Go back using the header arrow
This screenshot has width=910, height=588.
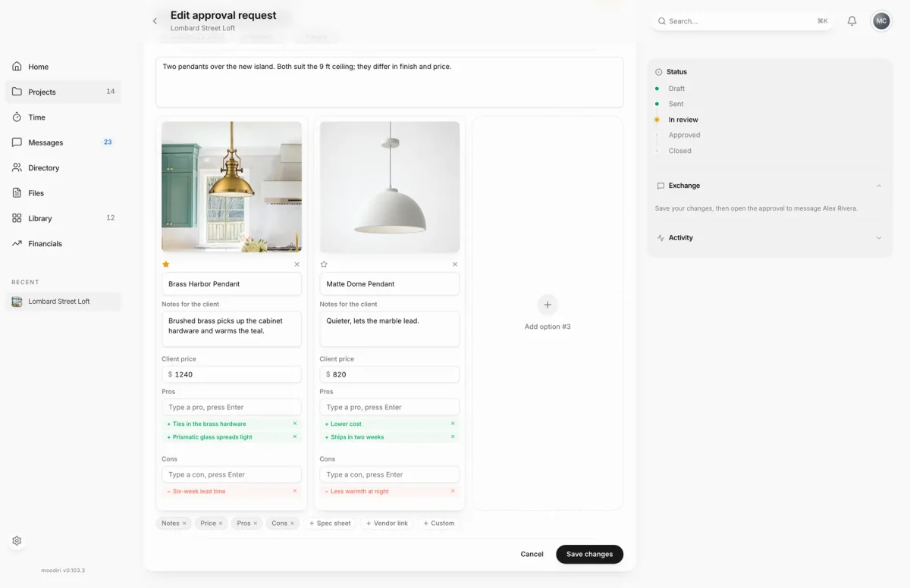click(x=155, y=21)
